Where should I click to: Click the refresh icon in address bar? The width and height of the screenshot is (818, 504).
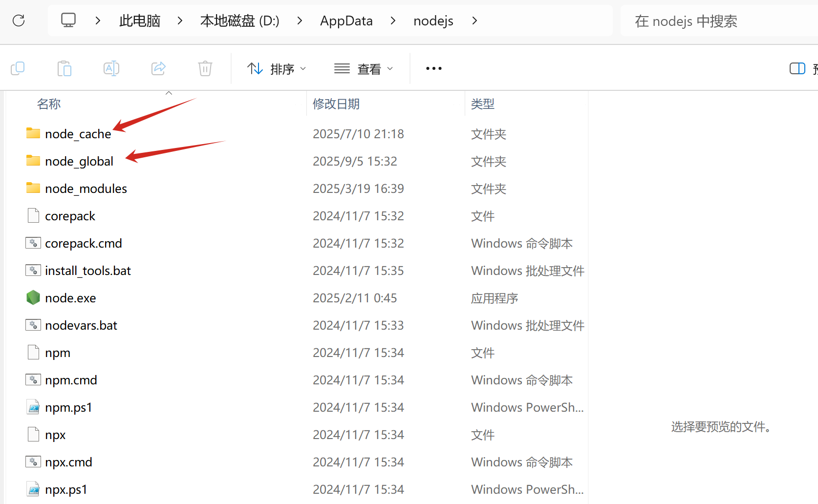[x=19, y=21]
